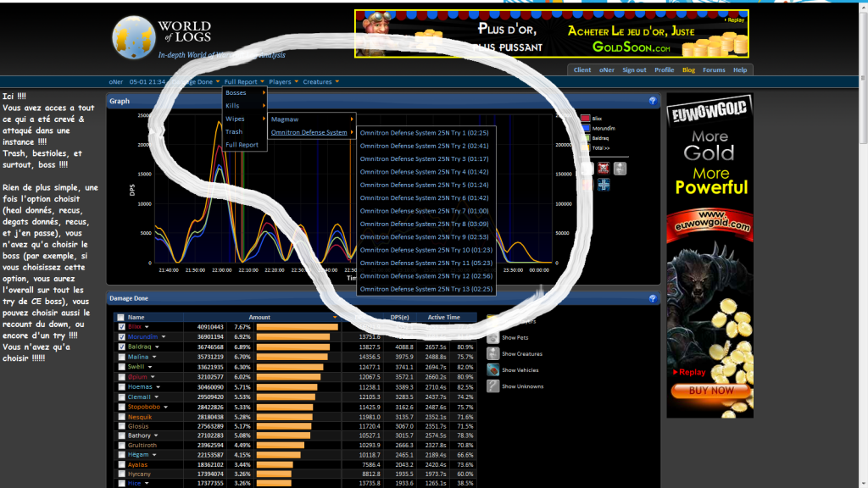The height and width of the screenshot is (488, 868).
Task: Expand dropdown arrow next to Clemall
Action: pyautogui.click(x=157, y=397)
